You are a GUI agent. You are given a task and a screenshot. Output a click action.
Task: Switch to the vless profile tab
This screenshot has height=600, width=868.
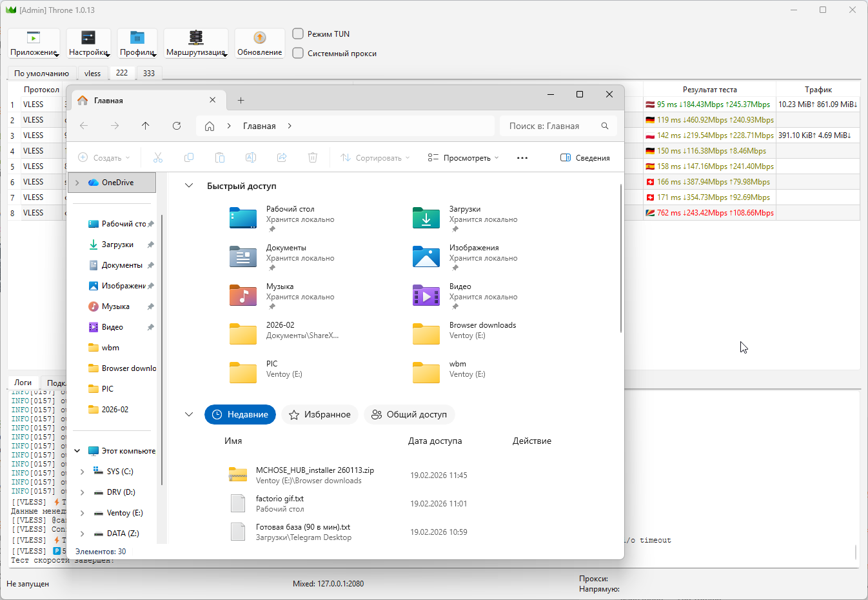[x=92, y=74]
